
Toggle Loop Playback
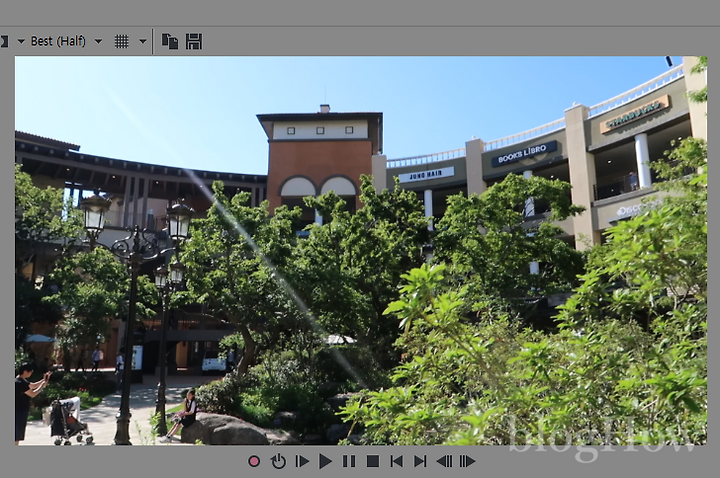pos(278,461)
